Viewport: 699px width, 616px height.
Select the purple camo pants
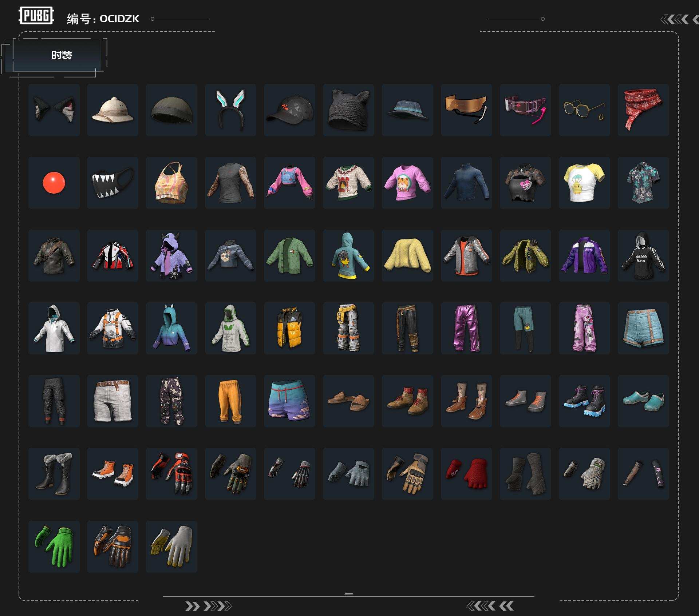172,401
